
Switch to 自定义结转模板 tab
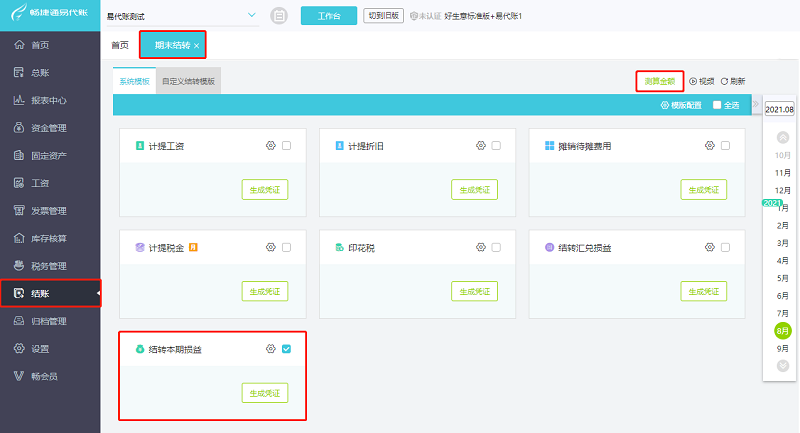coord(188,81)
